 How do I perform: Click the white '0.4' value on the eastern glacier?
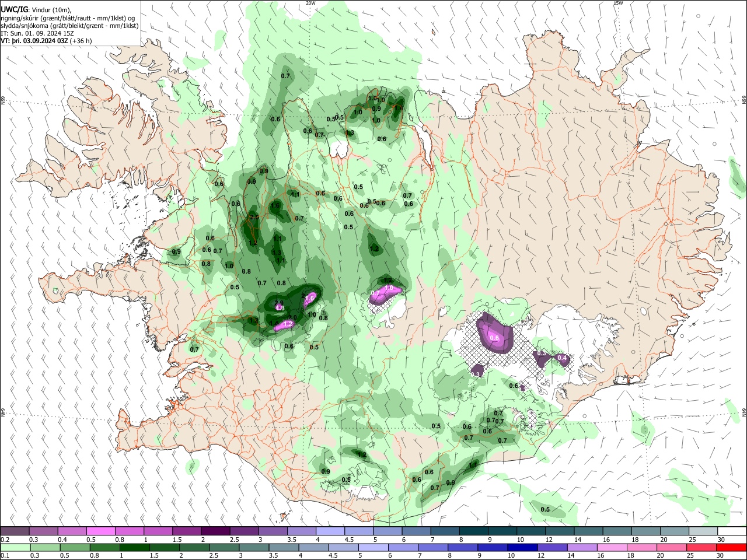coord(563,358)
